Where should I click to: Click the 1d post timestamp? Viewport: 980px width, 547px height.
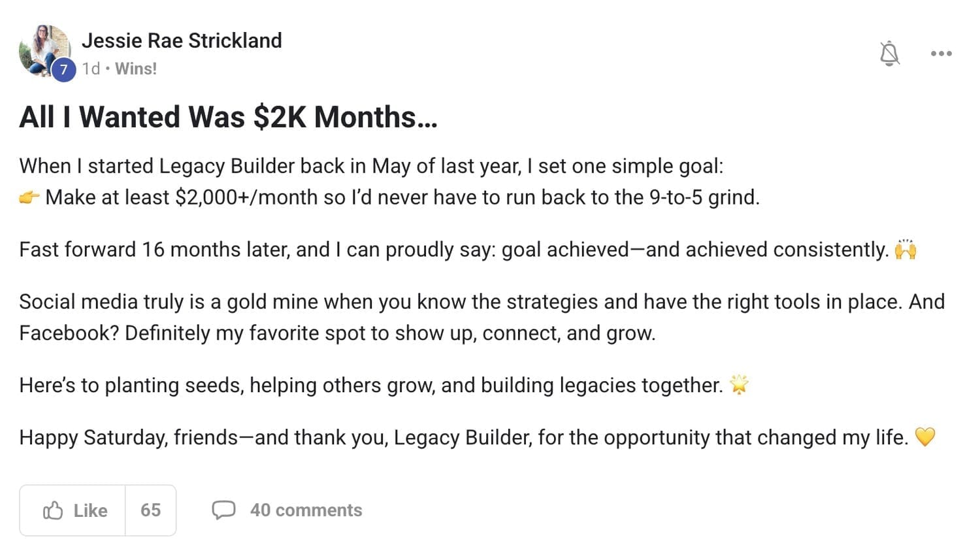point(91,69)
